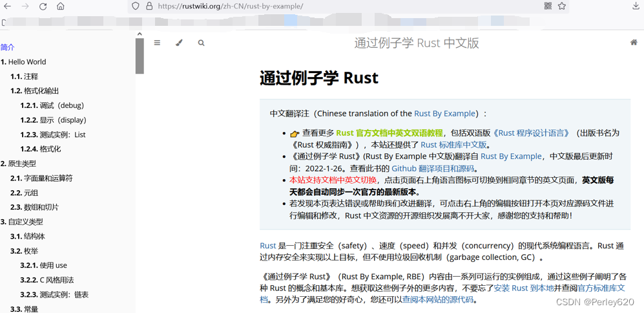Image resolution: width=644 pixels, height=313 pixels.
Task: Open the QR code icon in address bar
Action: 548,6
